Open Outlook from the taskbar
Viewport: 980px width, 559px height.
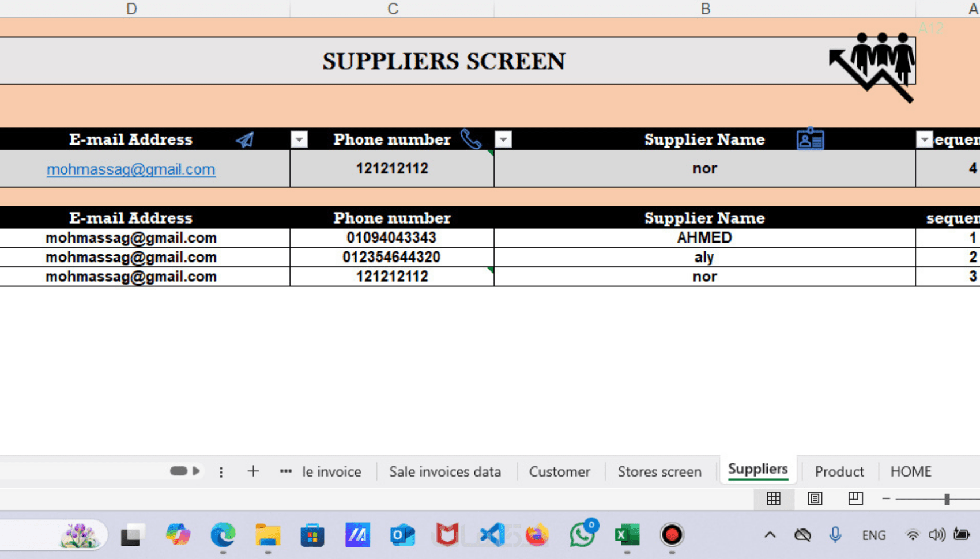402,535
